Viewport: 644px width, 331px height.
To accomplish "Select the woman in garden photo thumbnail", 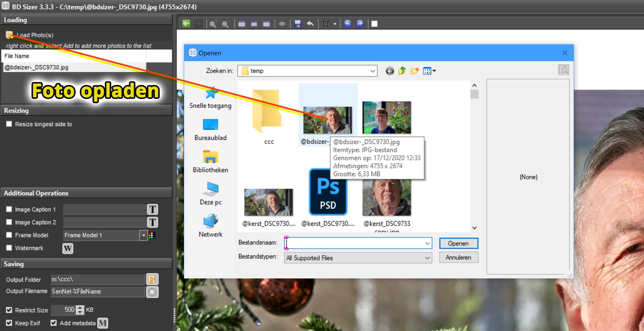I will point(387,118).
